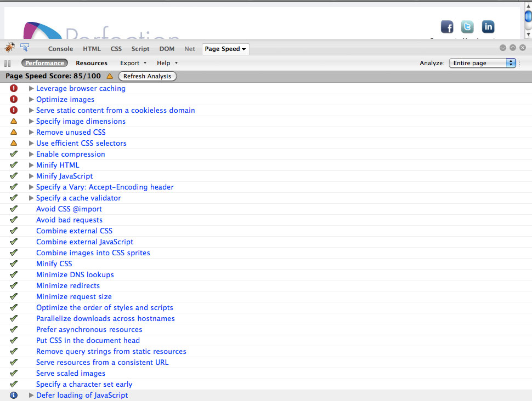Open the Analyze 'Entire page' dropdown

coord(483,63)
